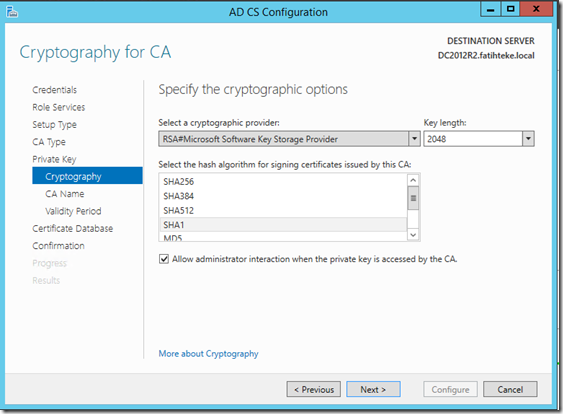Expand the cryptographic provider dropdown arrow
The height and width of the screenshot is (414, 563).
pos(414,139)
